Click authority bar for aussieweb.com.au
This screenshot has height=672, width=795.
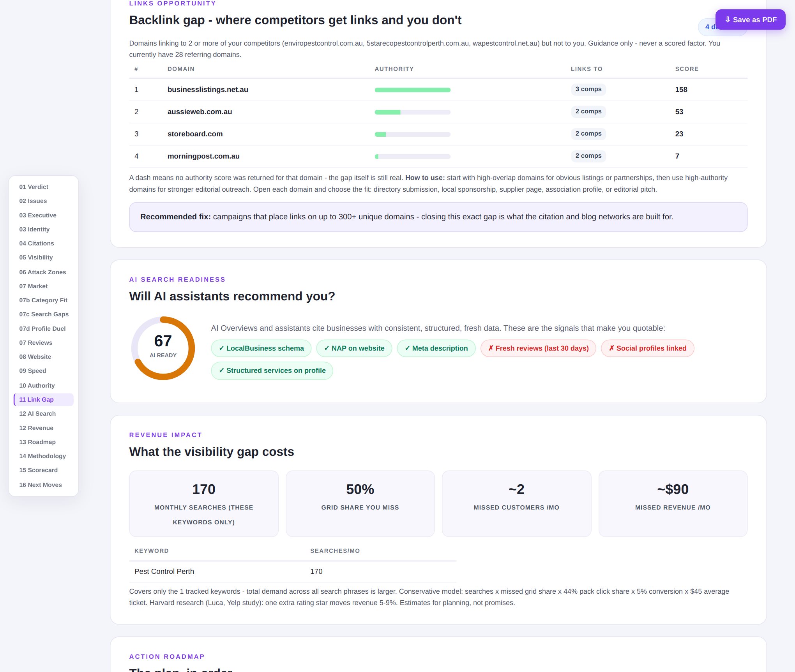(x=412, y=112)
